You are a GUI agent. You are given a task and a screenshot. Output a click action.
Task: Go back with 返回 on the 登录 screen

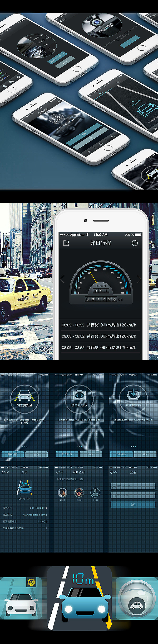pyautogui.click(x=114, y=472)
